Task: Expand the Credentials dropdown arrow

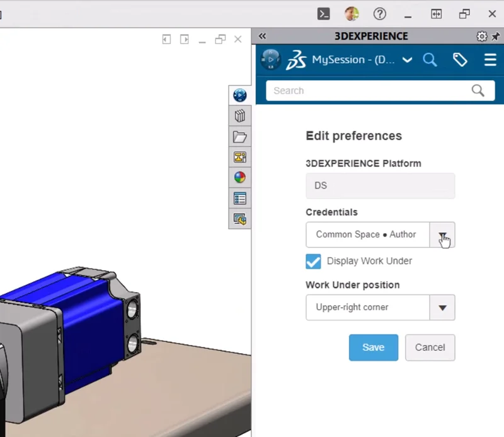Action: point(442,235)
